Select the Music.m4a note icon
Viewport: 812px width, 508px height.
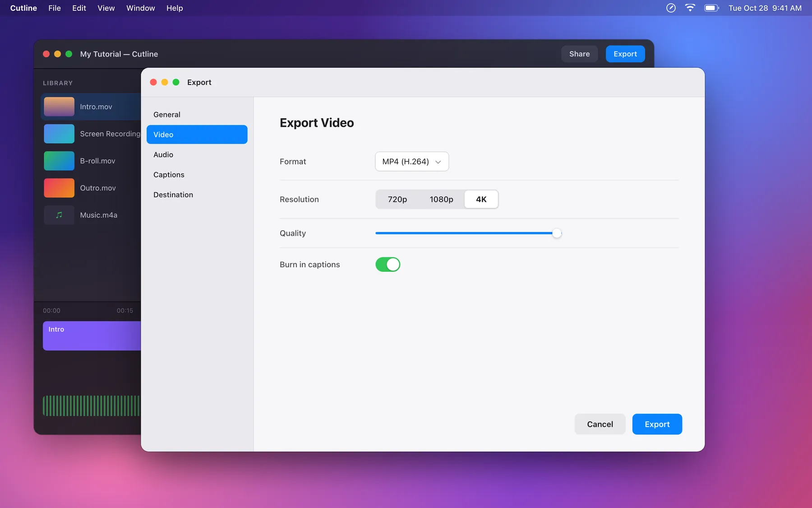(x=59, y=215)
